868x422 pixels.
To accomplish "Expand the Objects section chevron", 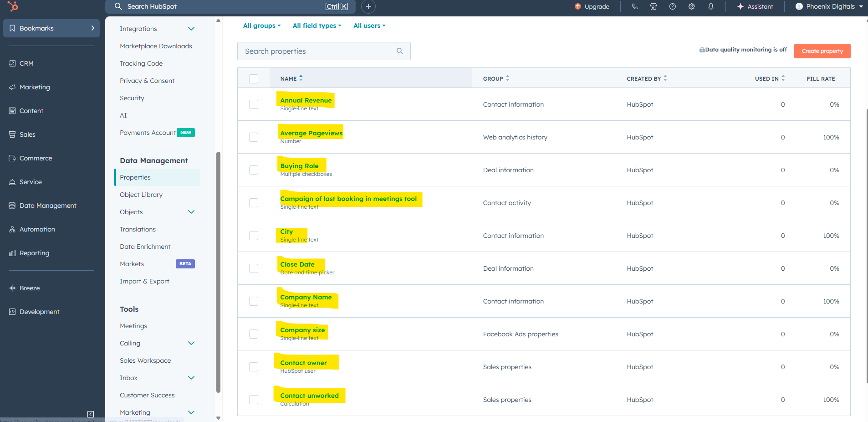I will [x=192, y=212].
